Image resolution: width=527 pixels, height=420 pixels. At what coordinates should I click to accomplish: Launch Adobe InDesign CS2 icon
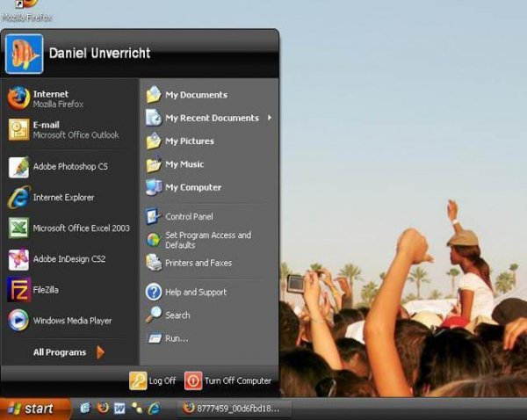tap(18, 259)
